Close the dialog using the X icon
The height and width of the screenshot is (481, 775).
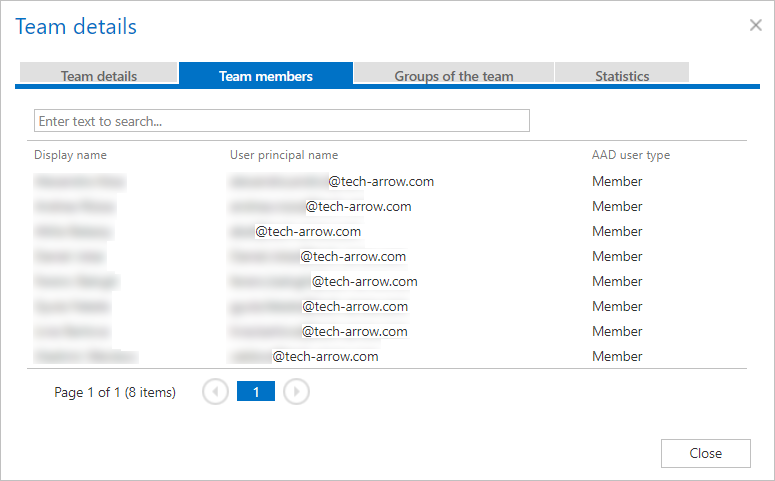[x=755, y=25]
